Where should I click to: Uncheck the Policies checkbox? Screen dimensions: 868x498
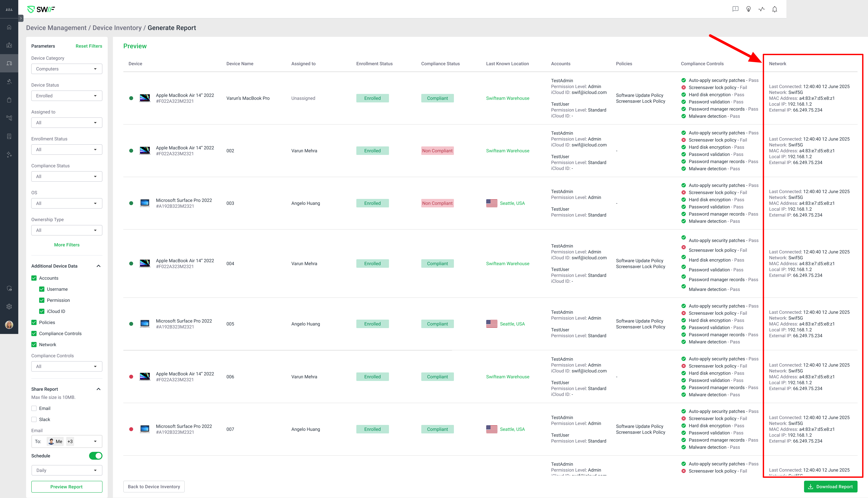pos(34,323)
